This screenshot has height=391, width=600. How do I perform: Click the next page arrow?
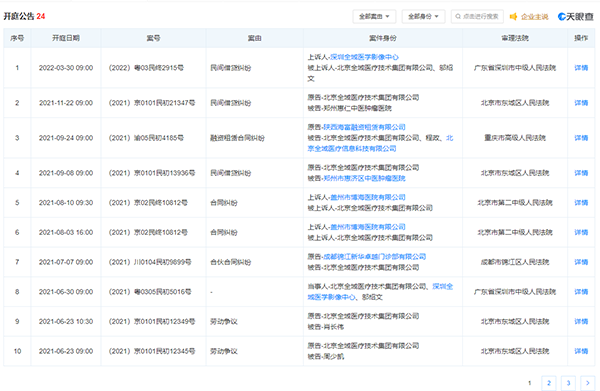tap(588, 383)
